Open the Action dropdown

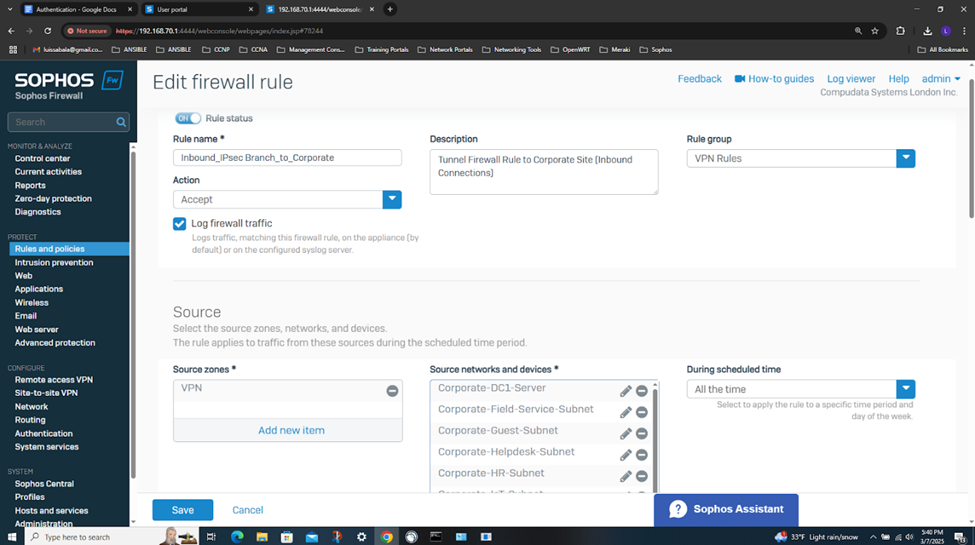click(x=392, y=200)
